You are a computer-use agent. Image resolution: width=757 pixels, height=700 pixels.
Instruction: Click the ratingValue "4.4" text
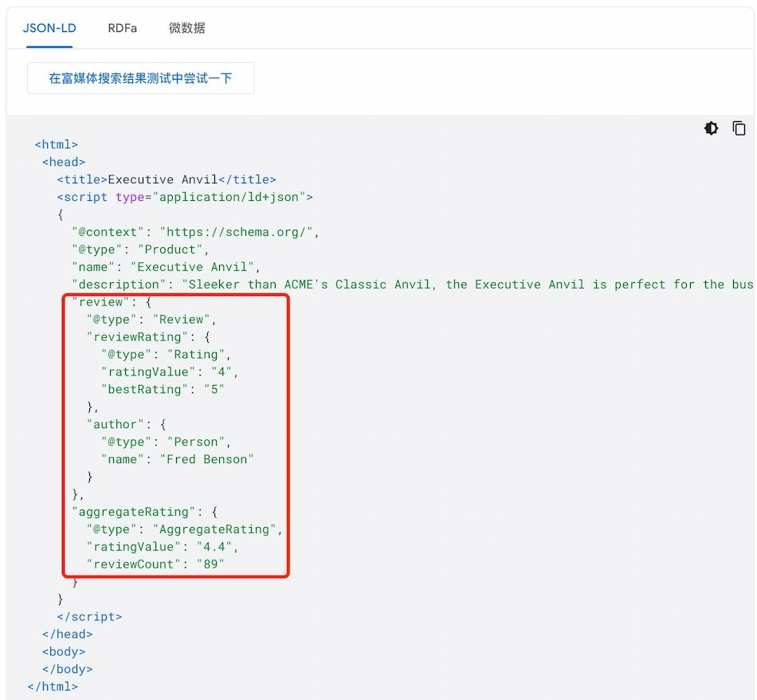[x=218, y=547]
